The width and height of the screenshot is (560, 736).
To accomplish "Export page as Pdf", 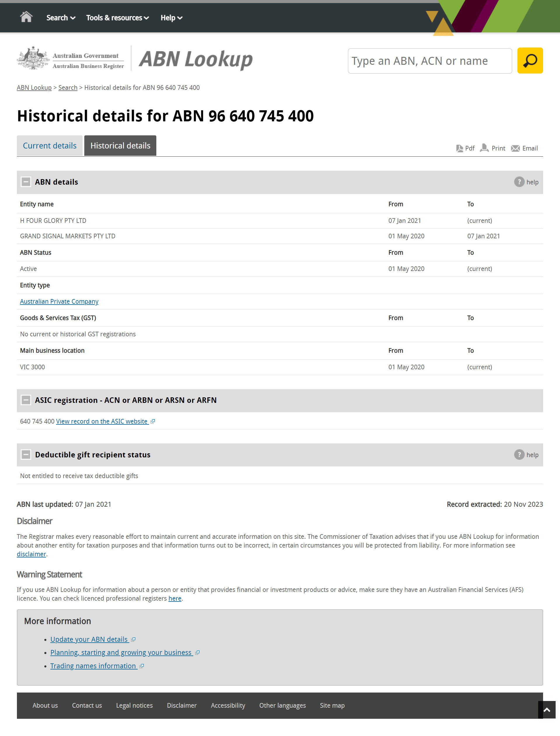I will point(465,148).
